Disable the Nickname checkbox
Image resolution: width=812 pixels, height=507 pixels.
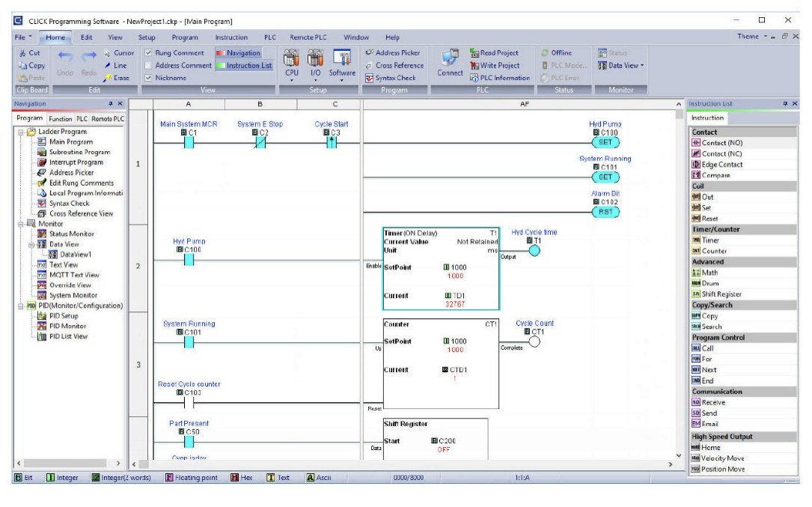[x=147, y=78]
